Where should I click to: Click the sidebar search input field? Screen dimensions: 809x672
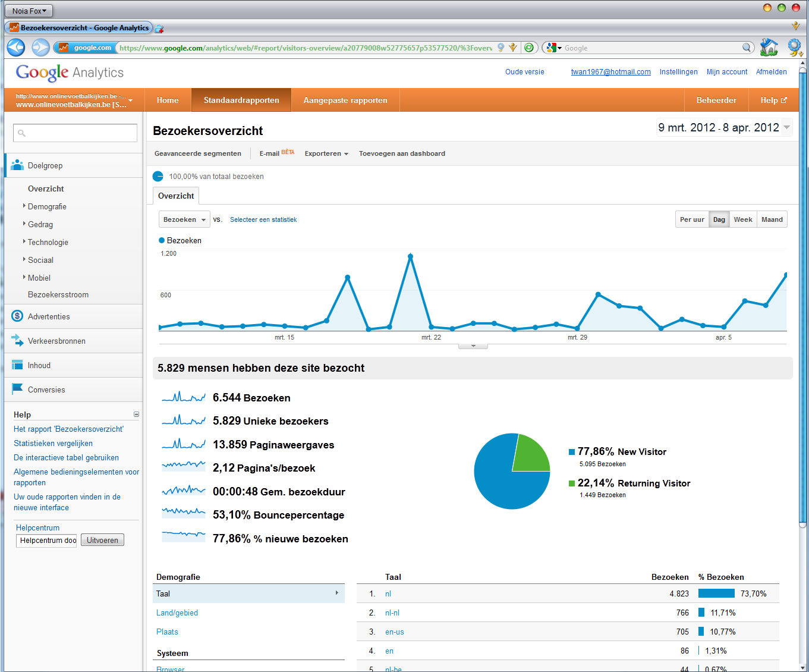pyautogui.click(x=75, y=133)
